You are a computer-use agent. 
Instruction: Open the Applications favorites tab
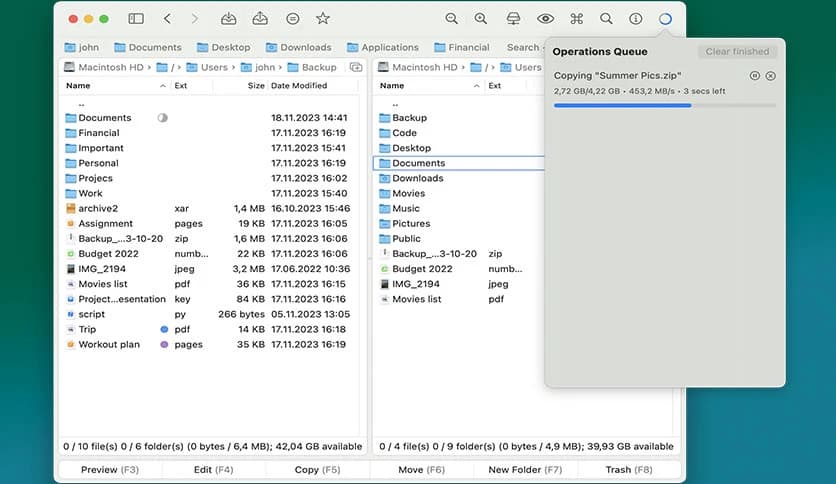pyautogui.click(x=382, y=47)
